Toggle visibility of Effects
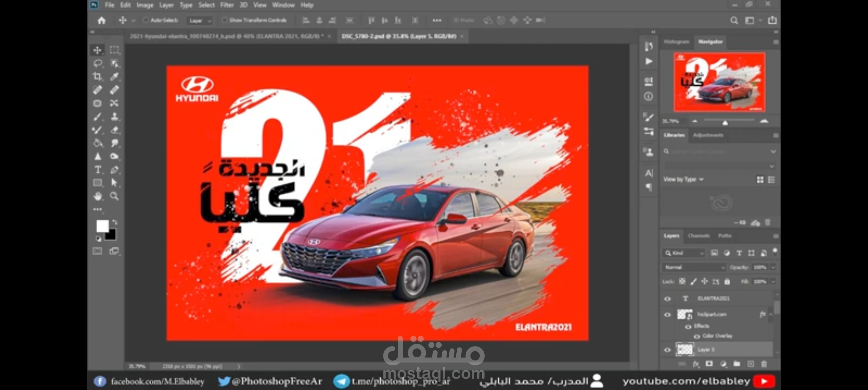Image resolution: width=868 pixels, height=390 pixels. click(x=688, y=326)
